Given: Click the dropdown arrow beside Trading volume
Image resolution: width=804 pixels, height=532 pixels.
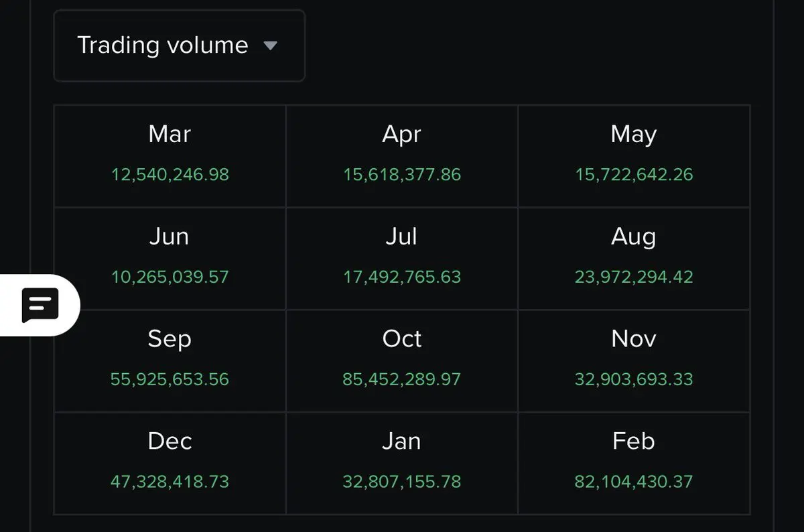Looking at the screenshot, I should pos(270,46).
